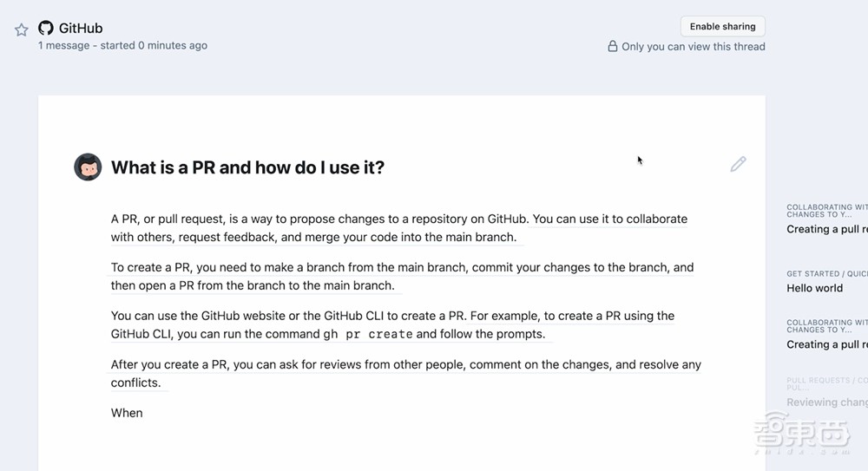The image size is (868, 471).
Task: Open the Reviewing changes reference link
Action: [x=826, y=402]
